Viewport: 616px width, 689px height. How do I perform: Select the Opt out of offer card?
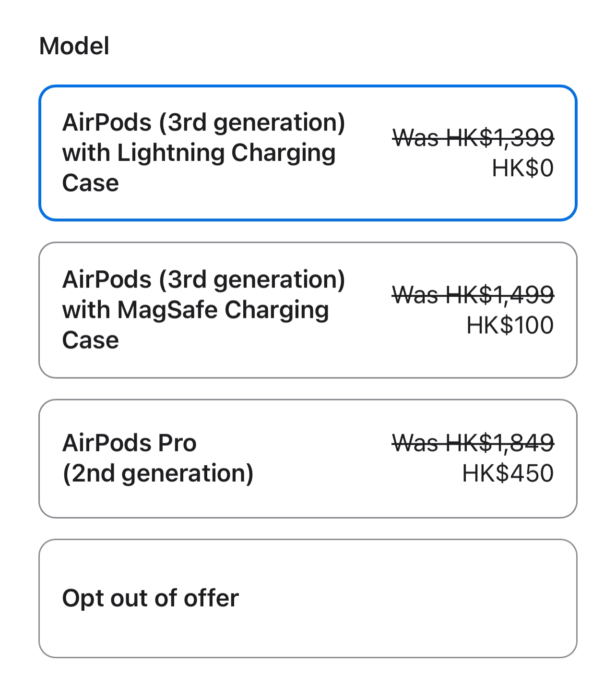pos(308,598)
